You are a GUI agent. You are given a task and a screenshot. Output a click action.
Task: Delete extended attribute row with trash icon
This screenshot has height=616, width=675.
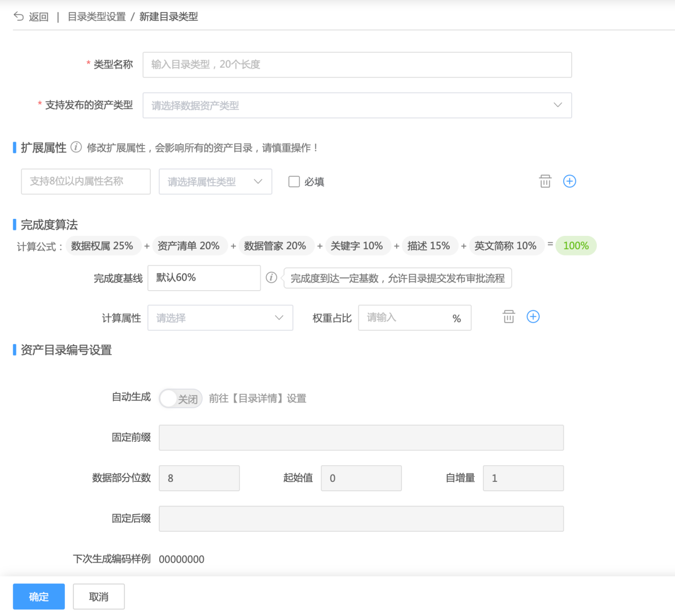[x=545, y=182]
